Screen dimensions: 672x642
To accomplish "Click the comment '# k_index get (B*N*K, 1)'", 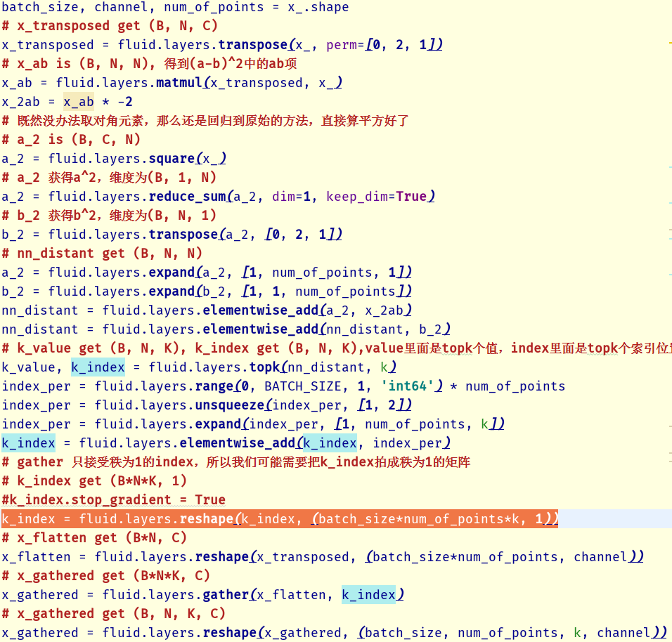I will pyautogui.click(x=94, y=481).
